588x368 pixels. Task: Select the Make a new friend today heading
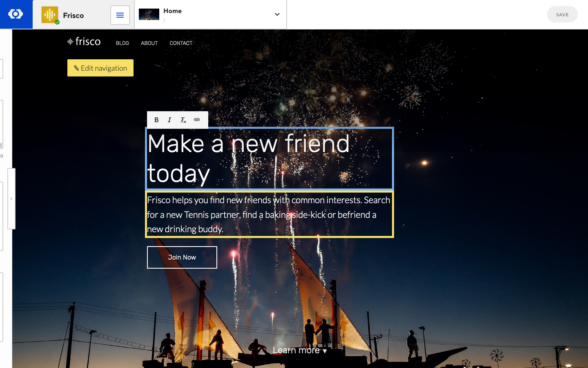click(x=269, y=159)
